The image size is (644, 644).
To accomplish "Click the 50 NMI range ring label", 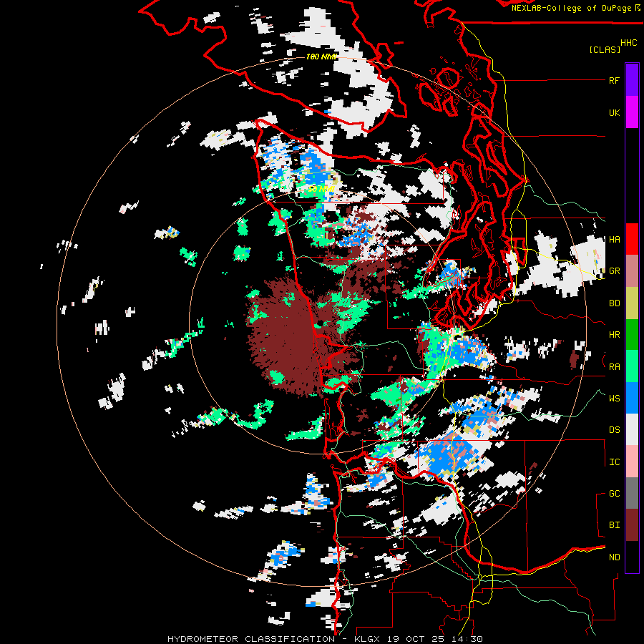I will tap(321, 189).
